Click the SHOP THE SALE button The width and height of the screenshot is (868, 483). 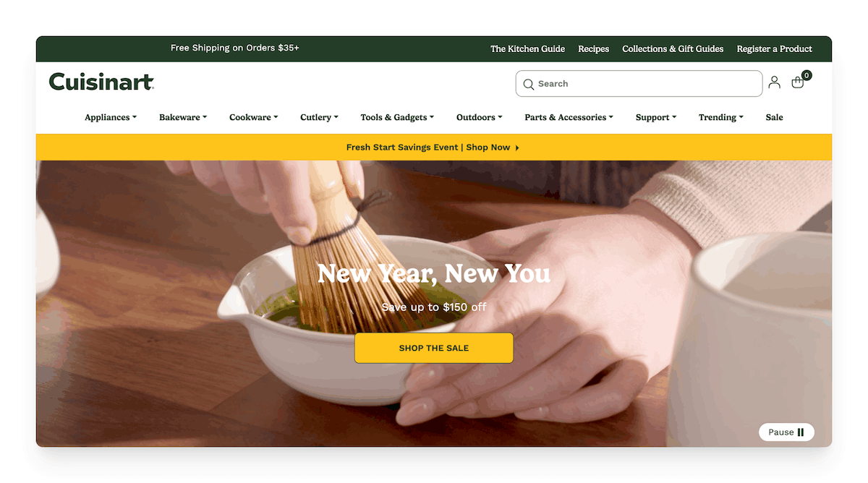[434, 348]
